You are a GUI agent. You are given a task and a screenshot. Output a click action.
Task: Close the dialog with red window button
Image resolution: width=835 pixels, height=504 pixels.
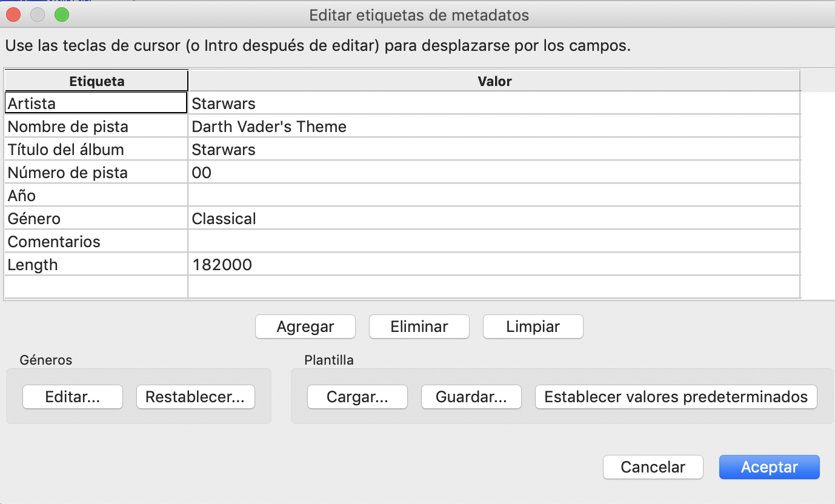point(13,15)
